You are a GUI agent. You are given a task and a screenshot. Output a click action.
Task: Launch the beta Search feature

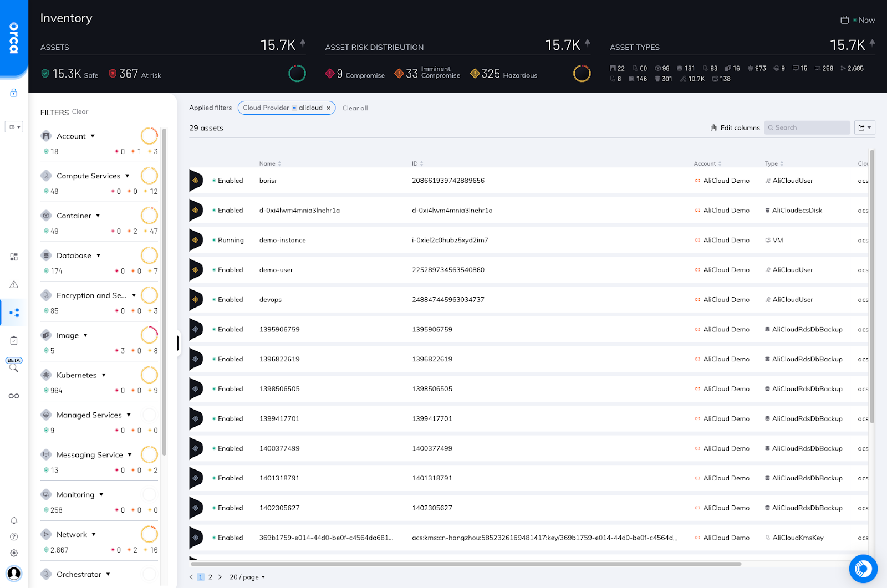[x=14, y=367]
